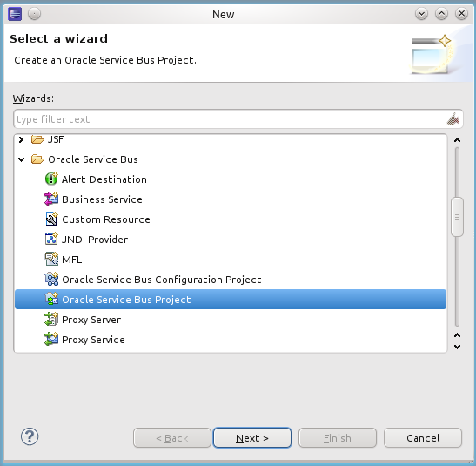Click the Proxy Service icon
The width and height of the screenshot is (476, 466).
point(51,340)
